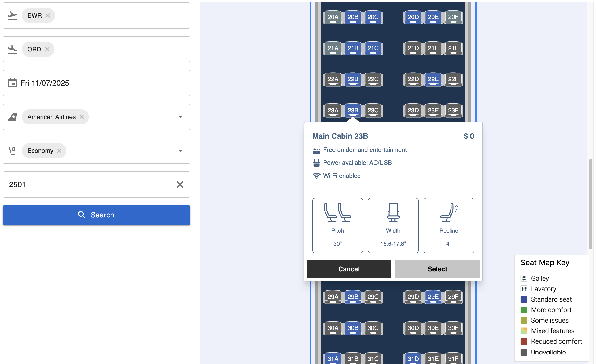Remove the Economy cabin chip

point(59,151)
